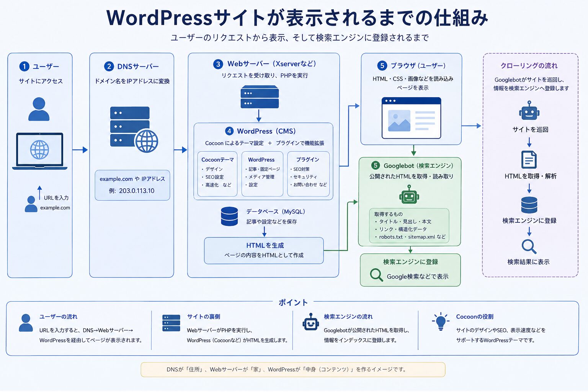This screenshot has width=588, height=392.
Task: Click データベース（MySQL）label
Action: tap(276, 212)
